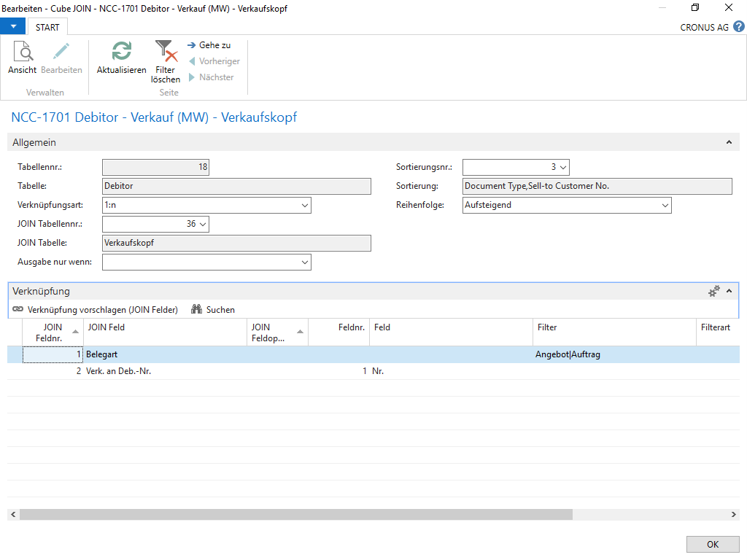Screen dimensions: 747x560
Task: Click JOIN Feldnr. cell with value 1
Action: (53, 355)
